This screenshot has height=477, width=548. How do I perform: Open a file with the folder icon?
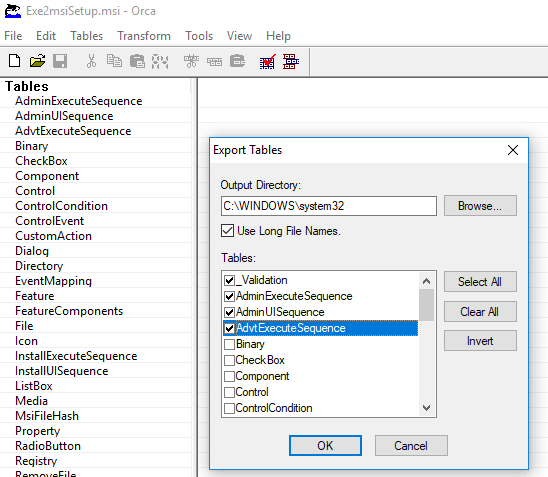(37, 61)
